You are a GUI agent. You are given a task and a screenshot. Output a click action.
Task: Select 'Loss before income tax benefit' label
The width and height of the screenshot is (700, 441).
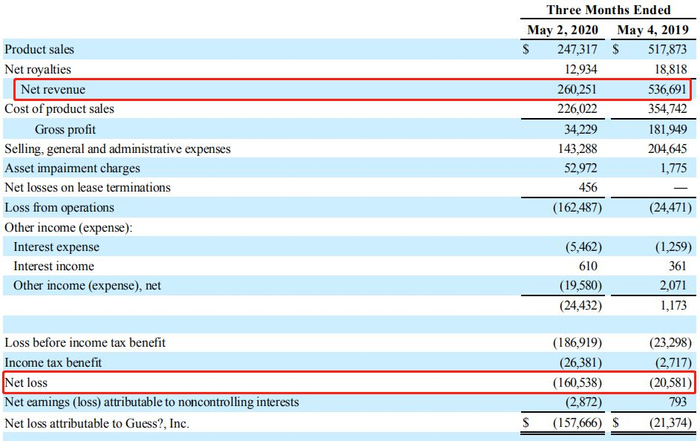[x=85, y=343]
